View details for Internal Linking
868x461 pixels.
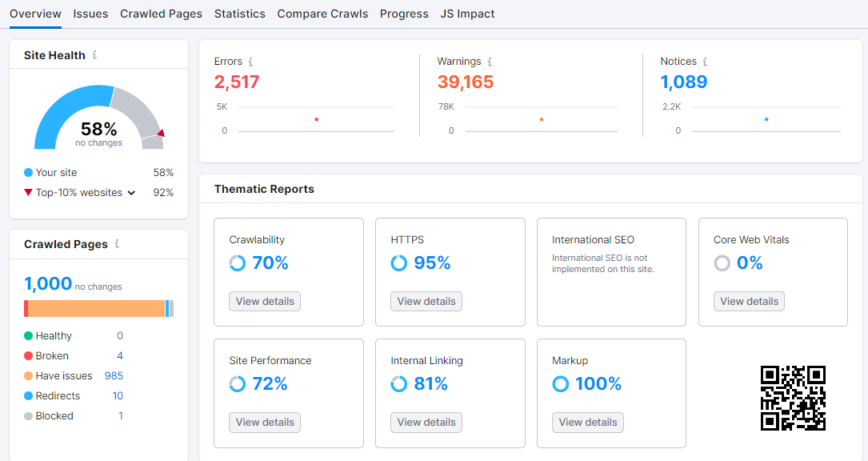(x=426, y=423)
